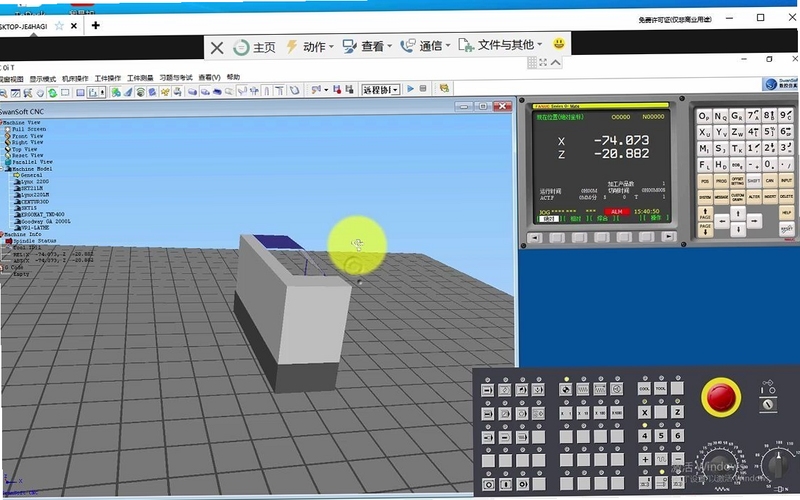Image resolution: width=800 pixels, height=500 pixels.
Task: Click the left-arrow softkey under CNC screen
Action: 534,238
